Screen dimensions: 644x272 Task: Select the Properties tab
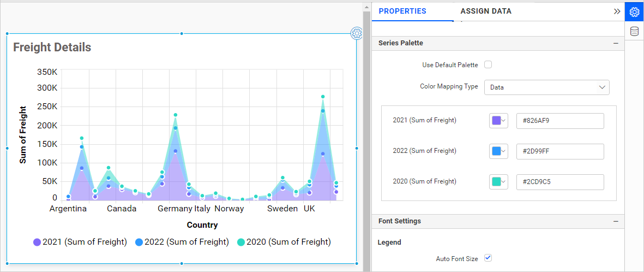tap(402, 11)
